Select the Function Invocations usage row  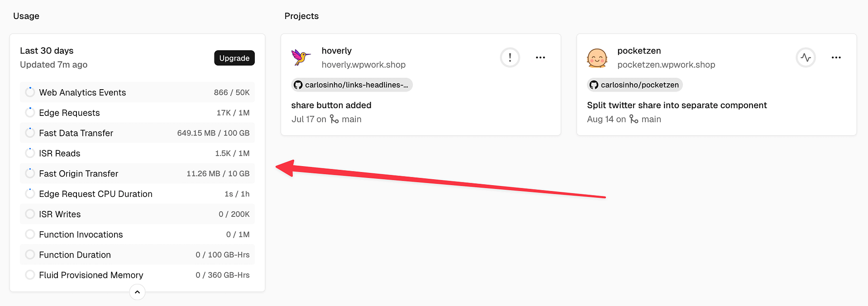click(137, 234)
